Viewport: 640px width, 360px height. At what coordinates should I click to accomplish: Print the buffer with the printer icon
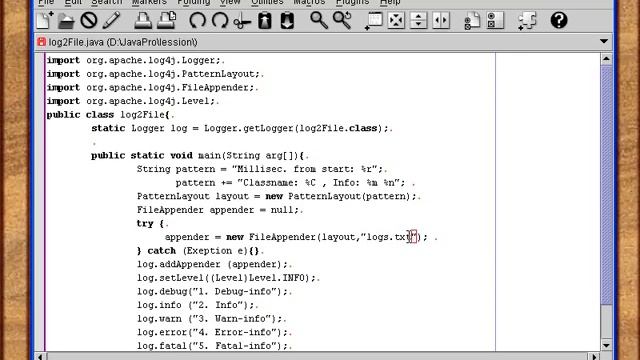(143, 20)
